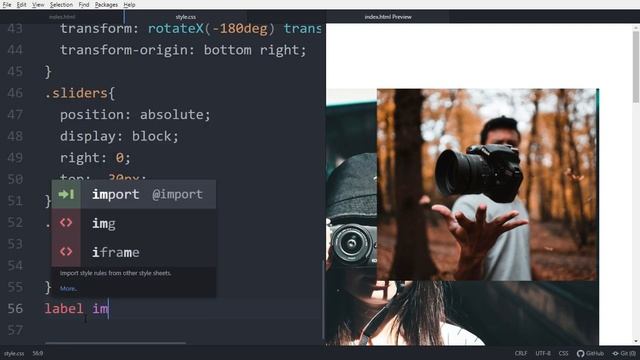The width and height of the screenshot is (640, 360).
Task: Open the Find menu
Action: click(84, 5)
